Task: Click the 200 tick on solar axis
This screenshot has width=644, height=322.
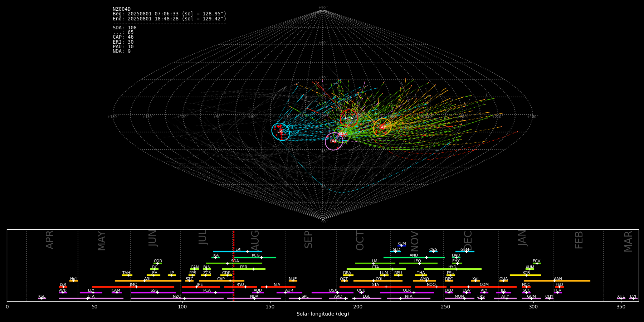Action: pyautogui.click(x=358, y=307)
